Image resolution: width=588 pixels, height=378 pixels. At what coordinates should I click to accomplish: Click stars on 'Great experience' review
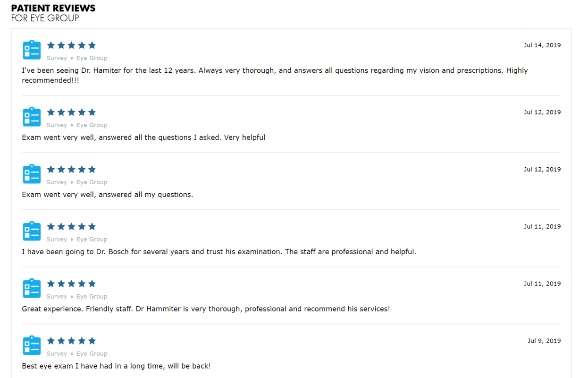71,283
